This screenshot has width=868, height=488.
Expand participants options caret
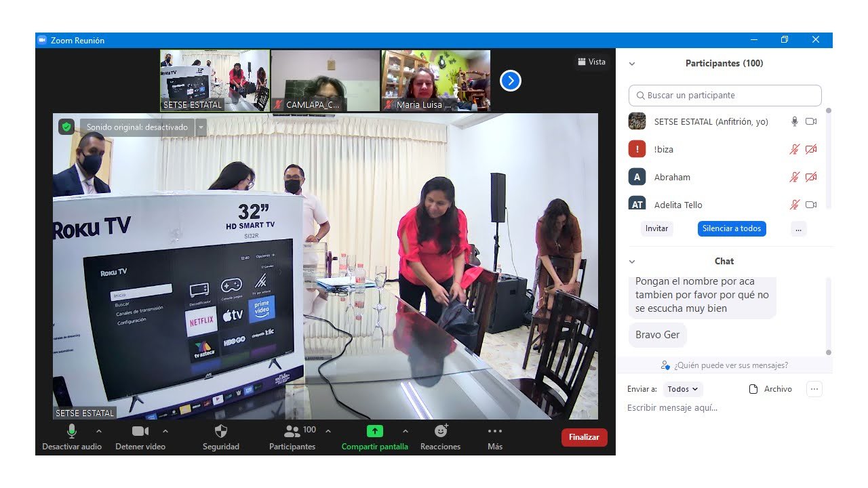[x=328, y=431]
